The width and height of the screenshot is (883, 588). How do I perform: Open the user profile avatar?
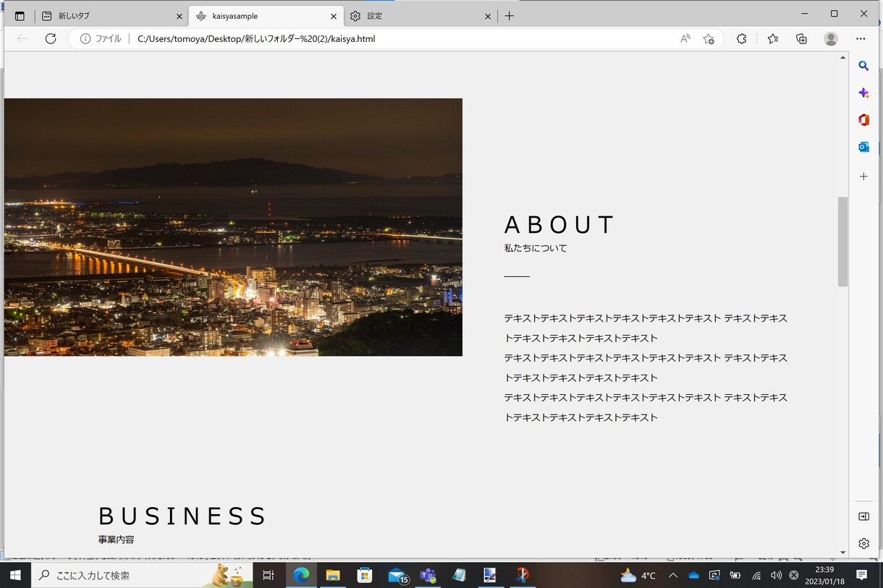pos(831,38)
